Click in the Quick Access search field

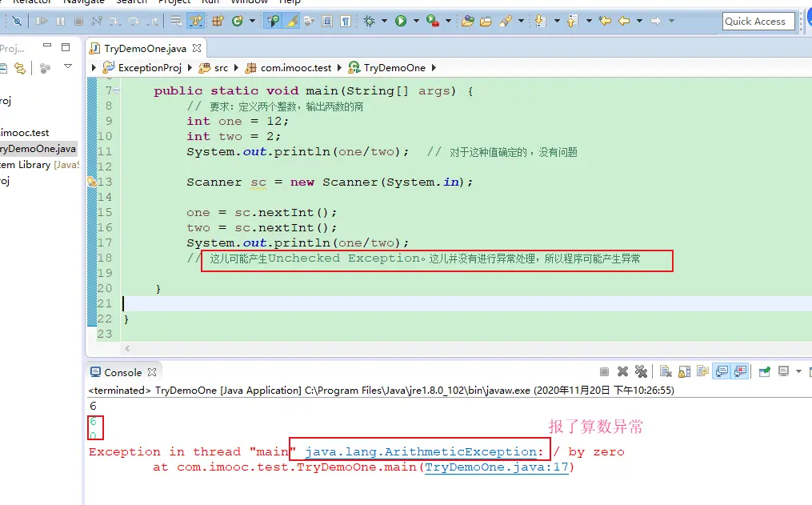[x=758, y=22]
